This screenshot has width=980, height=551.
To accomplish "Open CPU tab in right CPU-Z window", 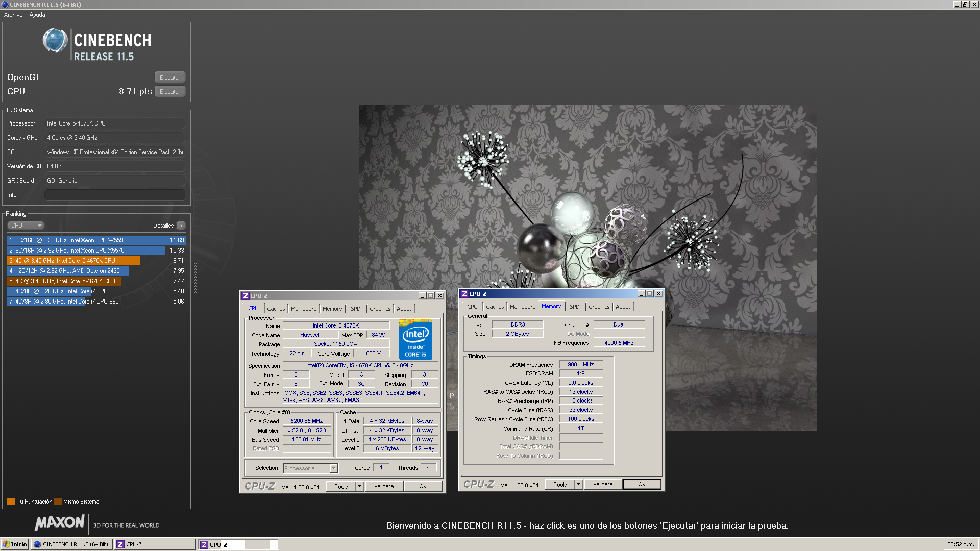I will pyautogui.click(x=473, y=307).
